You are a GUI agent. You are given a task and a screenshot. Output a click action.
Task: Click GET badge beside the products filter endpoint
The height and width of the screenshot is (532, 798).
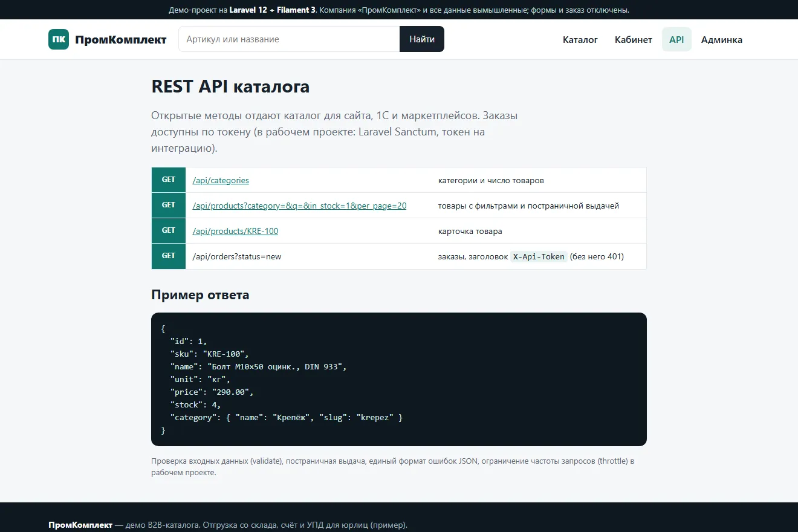169,205
